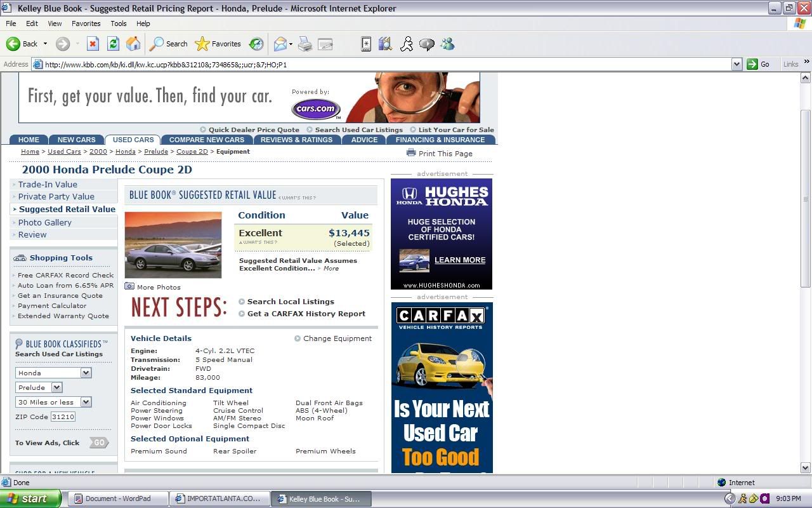Image resolution: width=812 pixels, height=508 pixels.
Task: Open the Trade-In Value link
Action: [48, 184]
